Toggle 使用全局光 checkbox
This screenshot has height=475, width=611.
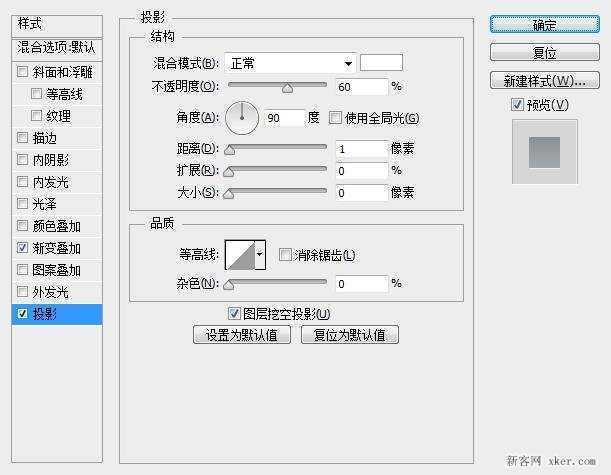(335, 118)
